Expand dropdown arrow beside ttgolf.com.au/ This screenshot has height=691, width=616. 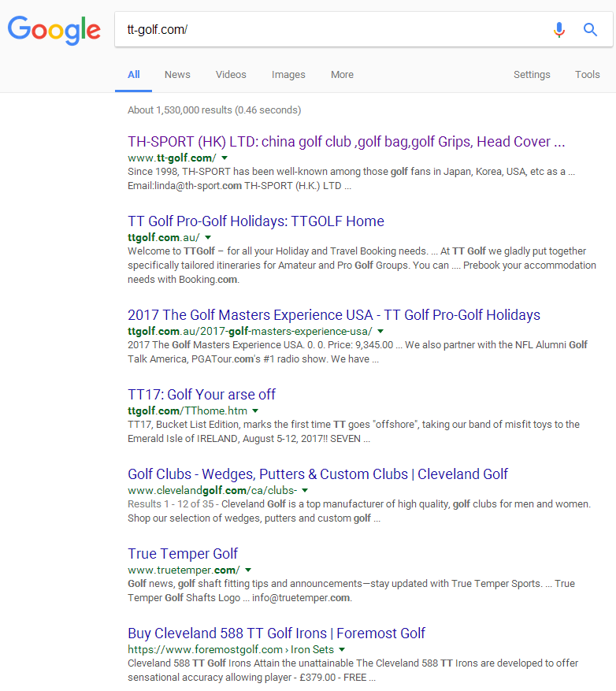[x=208, y=237]
